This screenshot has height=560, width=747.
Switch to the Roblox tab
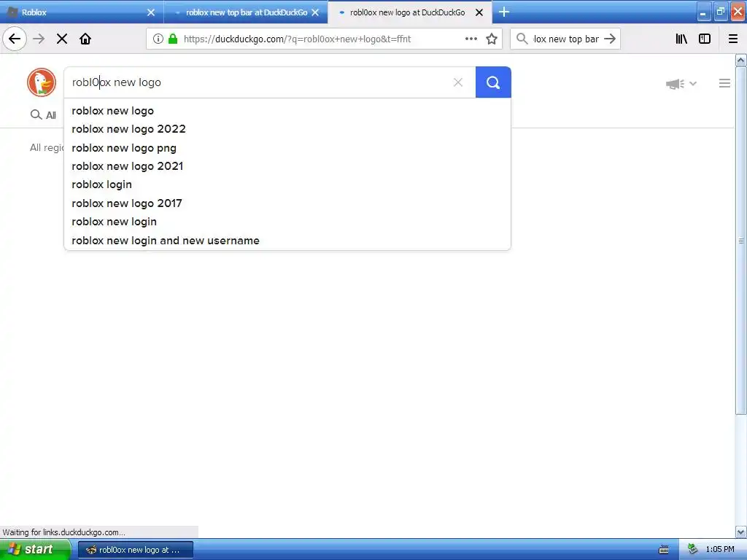(x=82, y=12)
